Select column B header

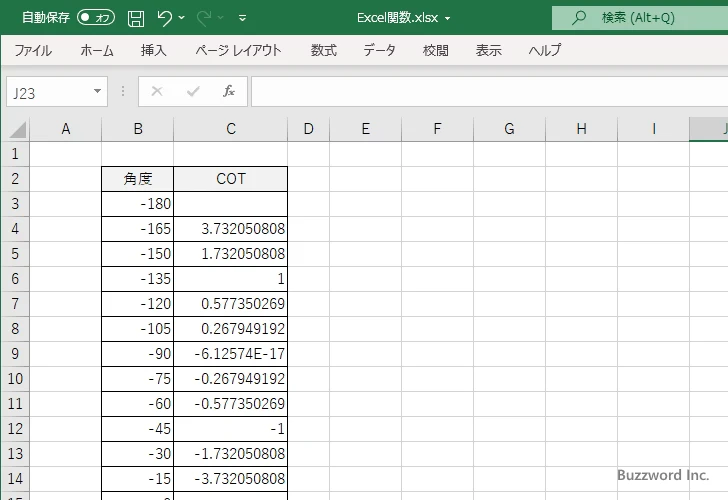pos(137,129)
